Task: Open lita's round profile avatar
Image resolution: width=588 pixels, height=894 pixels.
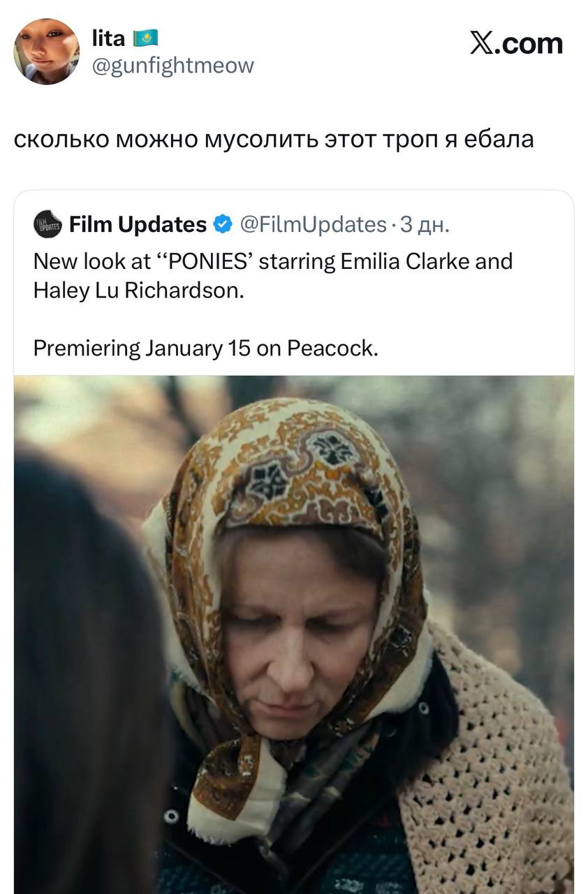Action: tap(46, 51)
